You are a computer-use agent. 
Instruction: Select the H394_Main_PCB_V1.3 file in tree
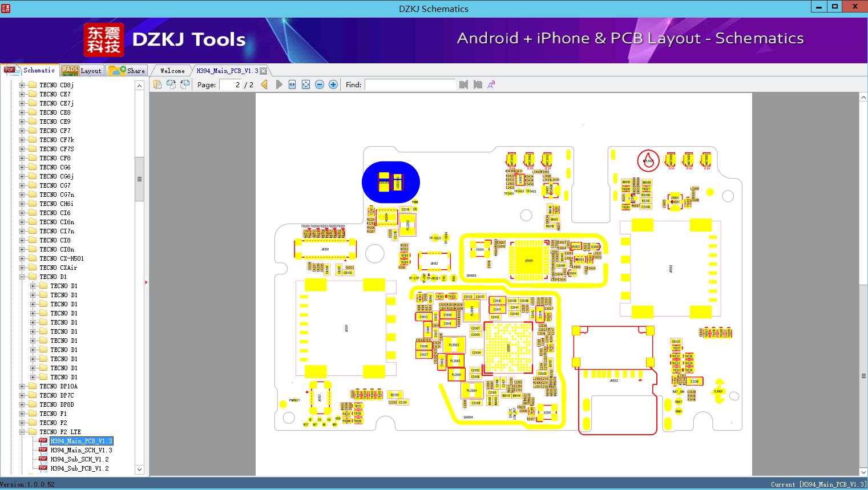coord(81,441)
